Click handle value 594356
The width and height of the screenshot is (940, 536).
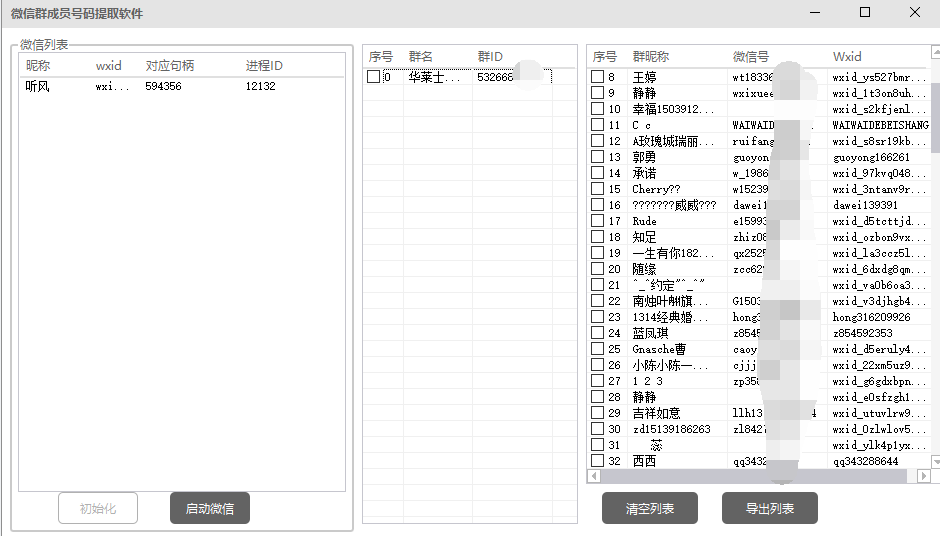163,86
